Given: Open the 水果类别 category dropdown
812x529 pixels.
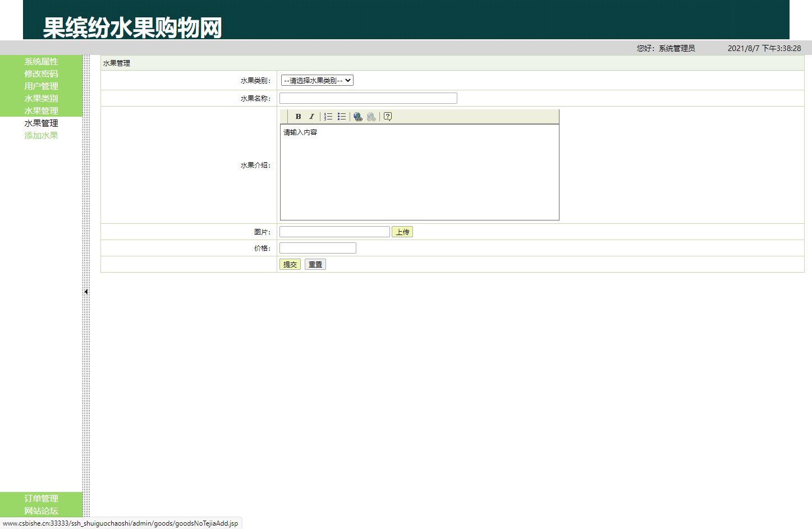Looking at the screenshot, I should [x=317, y=81].
